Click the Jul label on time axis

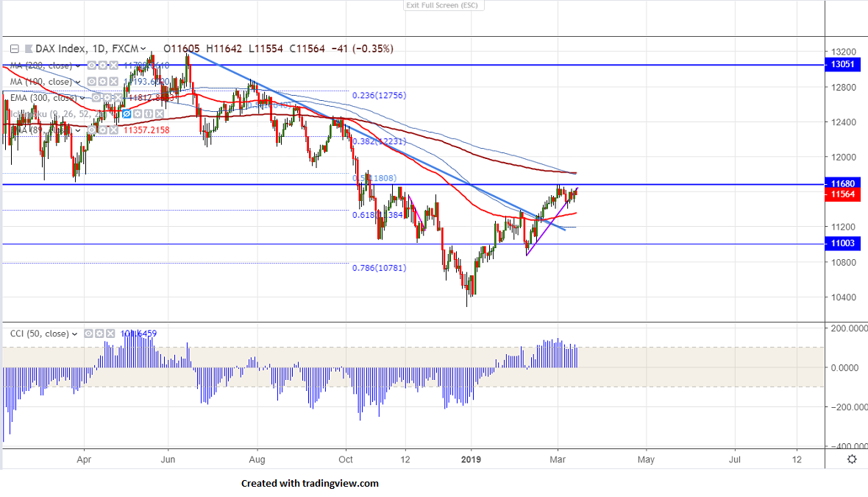click(735, 459)
